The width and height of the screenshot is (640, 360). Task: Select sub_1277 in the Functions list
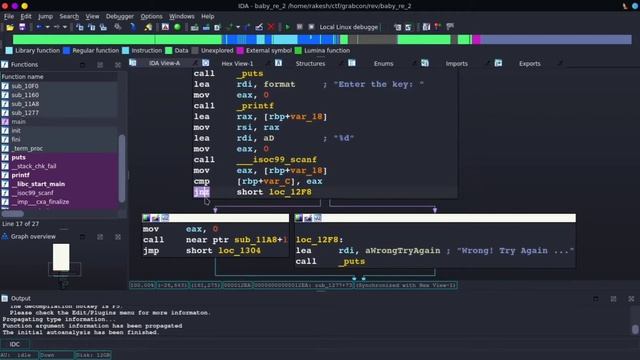(59, 113)
